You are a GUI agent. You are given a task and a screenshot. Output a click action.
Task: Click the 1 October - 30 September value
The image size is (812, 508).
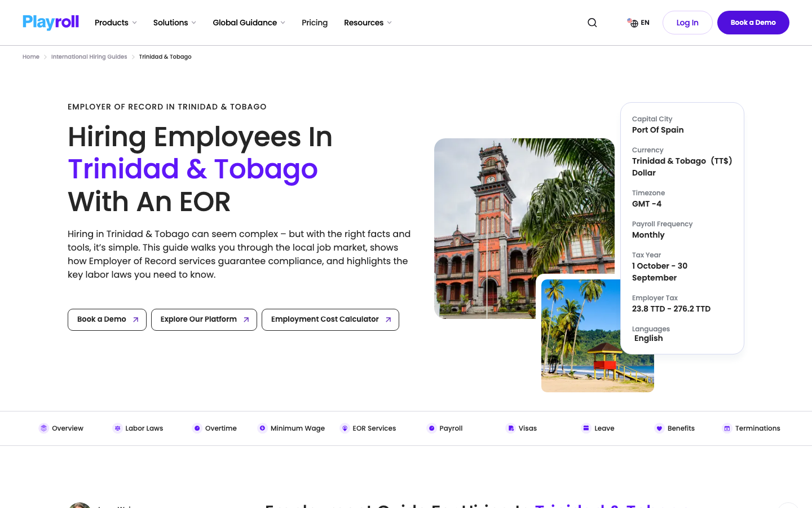click(x=660, y=271)
